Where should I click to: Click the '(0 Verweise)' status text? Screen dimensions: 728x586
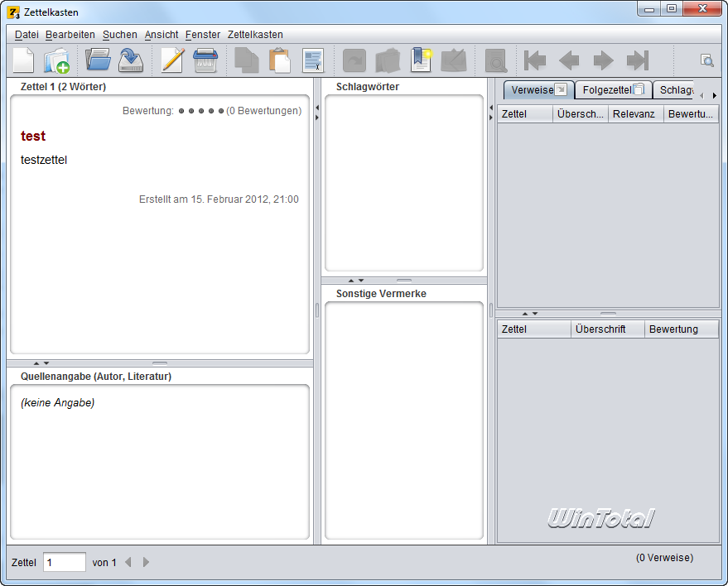pyautogui.click(x=664, y=558)
